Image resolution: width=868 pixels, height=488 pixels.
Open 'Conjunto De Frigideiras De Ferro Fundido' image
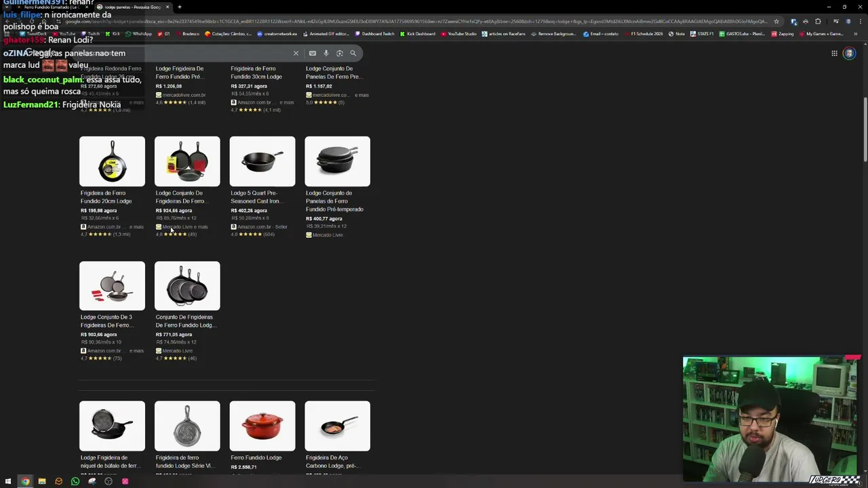tap(187, 286)
